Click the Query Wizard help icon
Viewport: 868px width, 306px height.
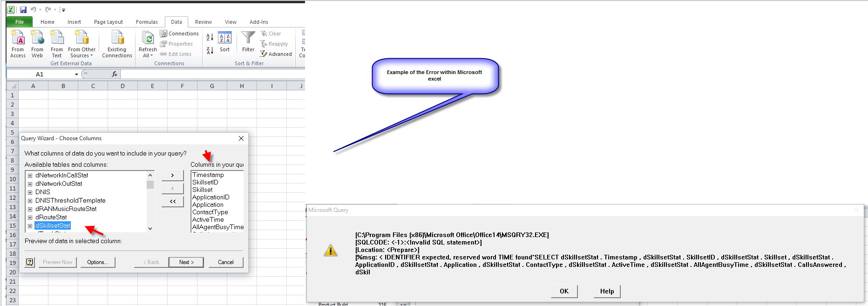30,262
